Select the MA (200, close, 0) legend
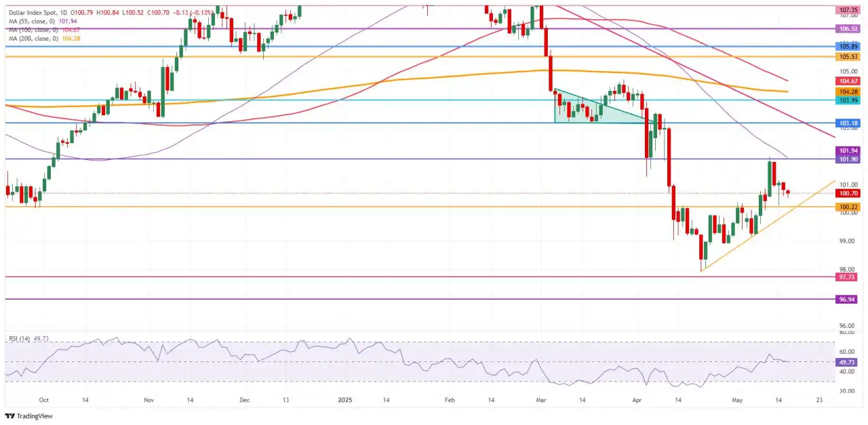The image size is (868, 425). coord(35,39)
